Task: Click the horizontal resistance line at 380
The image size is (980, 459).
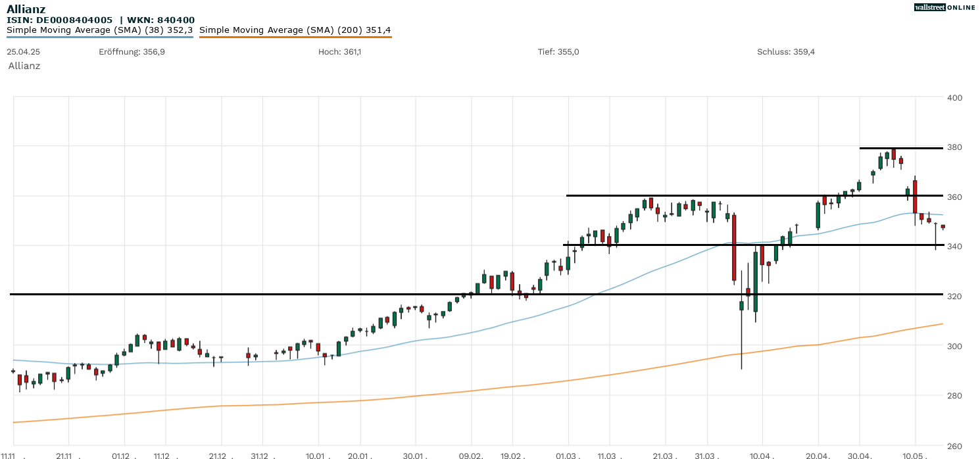Action: [x=901, y=148]
